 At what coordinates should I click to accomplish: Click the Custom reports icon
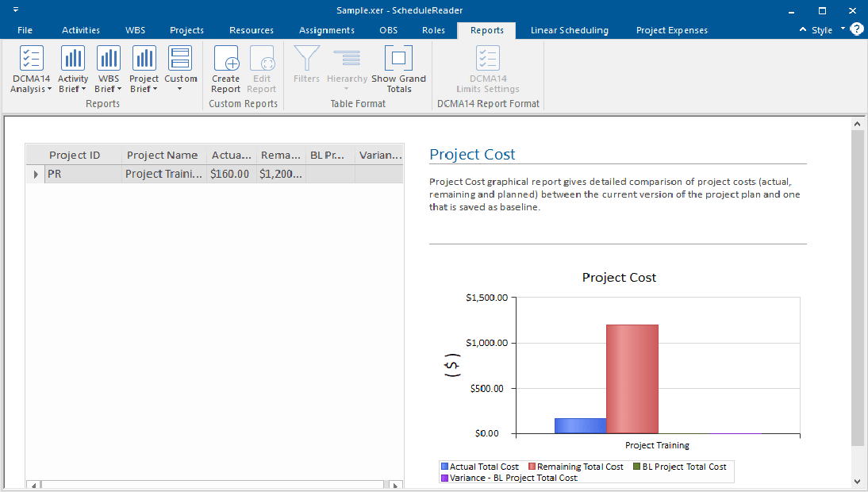180,60
